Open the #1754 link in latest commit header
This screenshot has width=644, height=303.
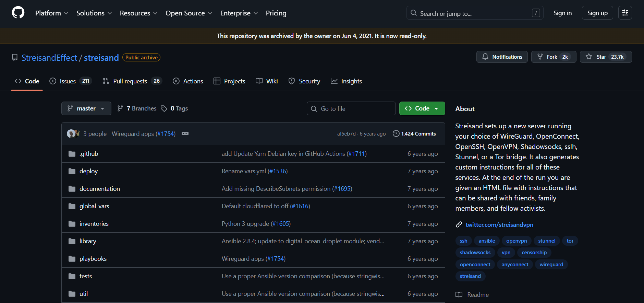(x=166, y=134)
